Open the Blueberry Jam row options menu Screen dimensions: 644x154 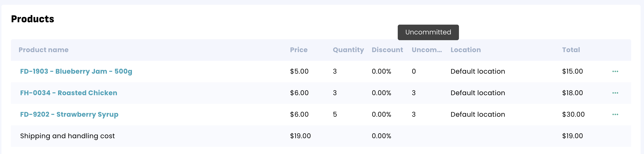coord(615,71)
